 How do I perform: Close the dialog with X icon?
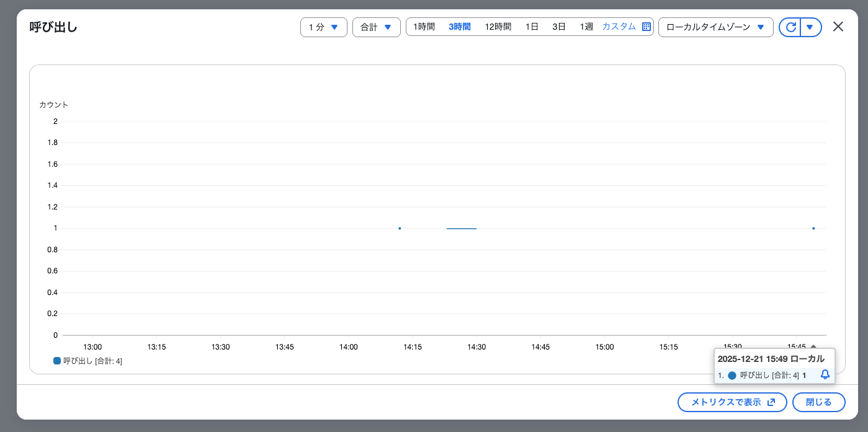838,27
